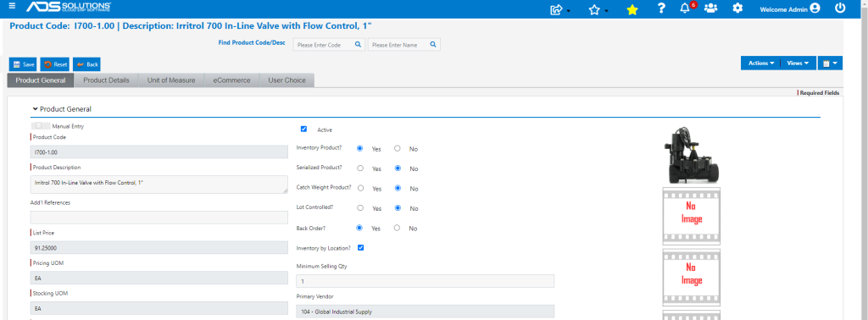This screenshot has height=320, width=868.
Task: Click the Add'l References field
Action: click(x=159, y=218)
